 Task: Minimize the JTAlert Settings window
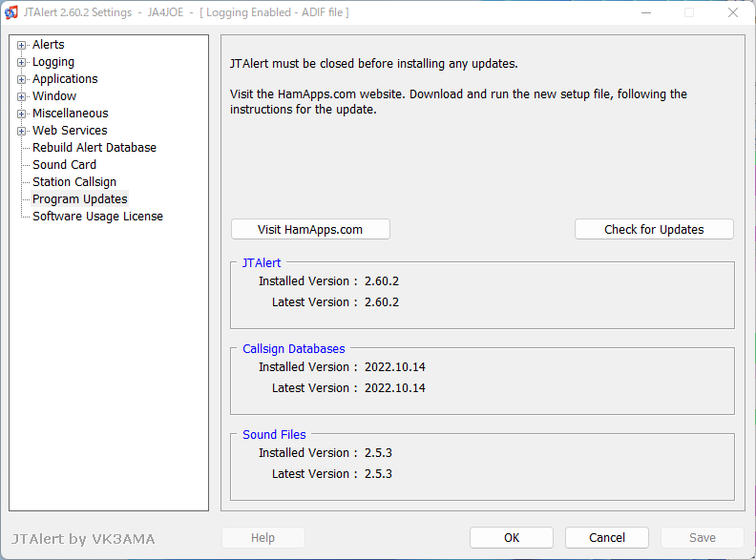(646, 12)
